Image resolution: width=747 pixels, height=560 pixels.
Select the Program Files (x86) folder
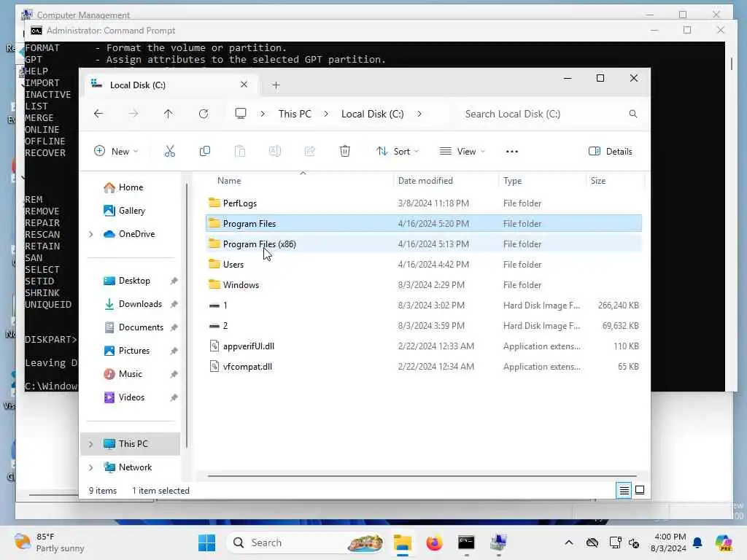tap(424, 244)
